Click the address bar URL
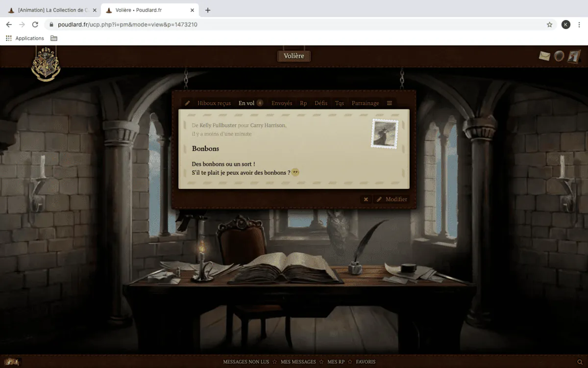This screenshot has height=368, width=588. pos(127,25)
